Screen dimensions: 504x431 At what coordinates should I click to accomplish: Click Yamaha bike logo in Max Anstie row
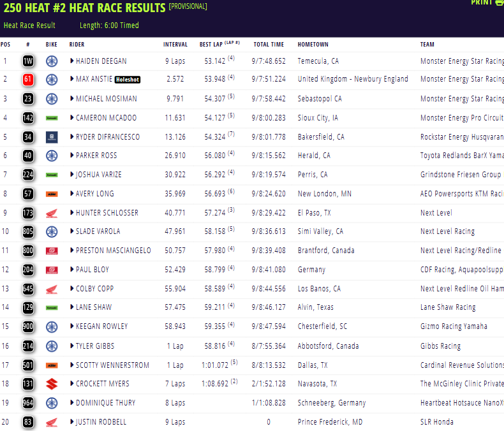click(52, 79)
